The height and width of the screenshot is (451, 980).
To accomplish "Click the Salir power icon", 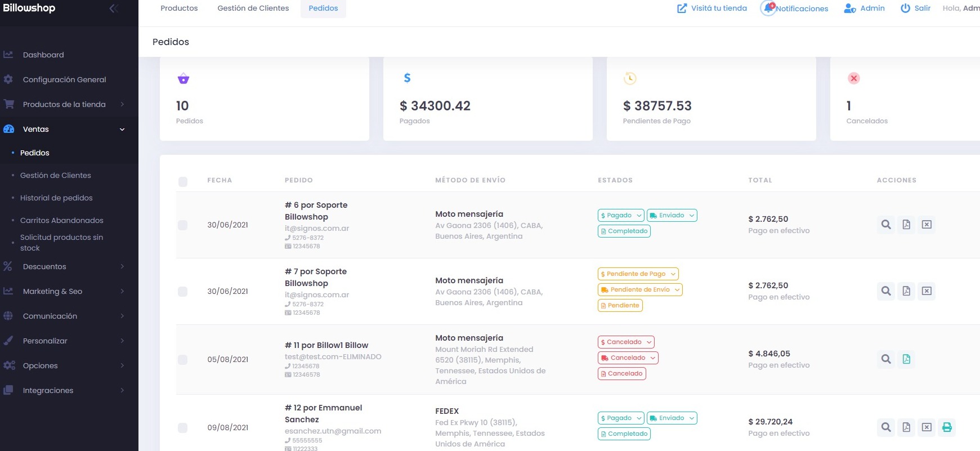I will 905,8.
